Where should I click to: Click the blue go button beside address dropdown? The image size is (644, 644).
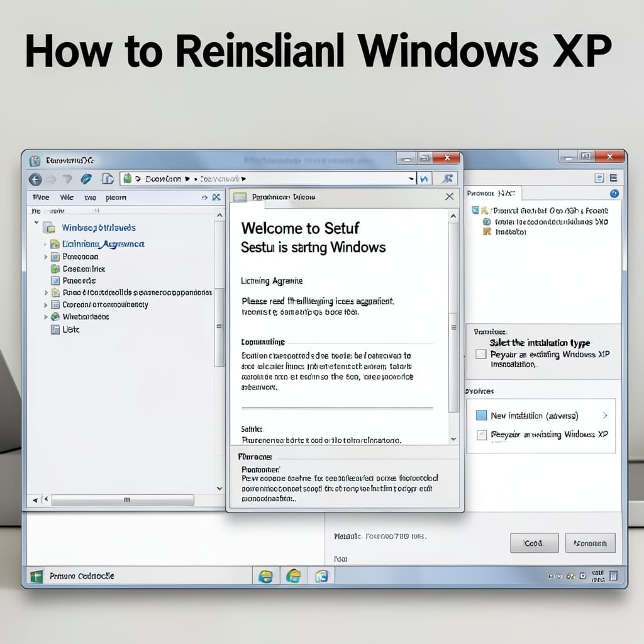[x=424, y=179]
